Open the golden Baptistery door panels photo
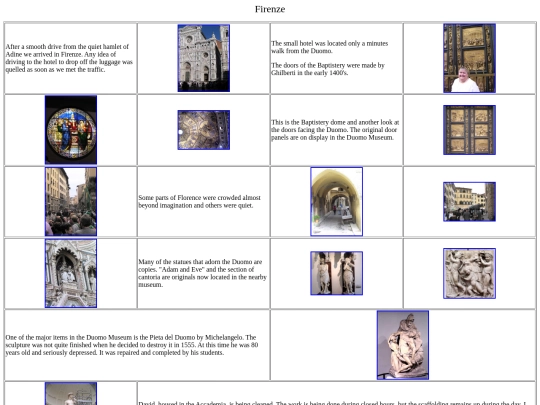 [469, 130]
